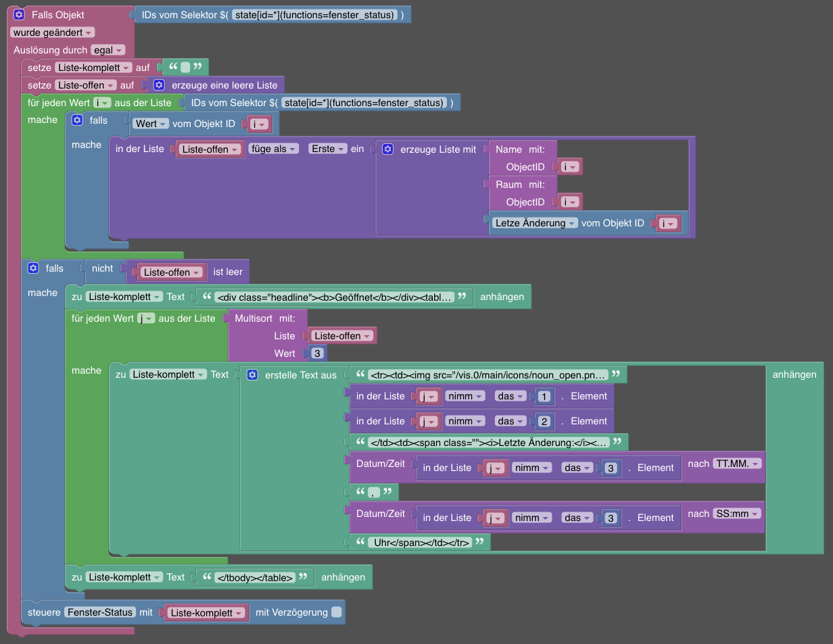Open Liste-komplett dropdown in headline append block
Image resolution: width=833 pixels, height=644 pixels.
124,297
